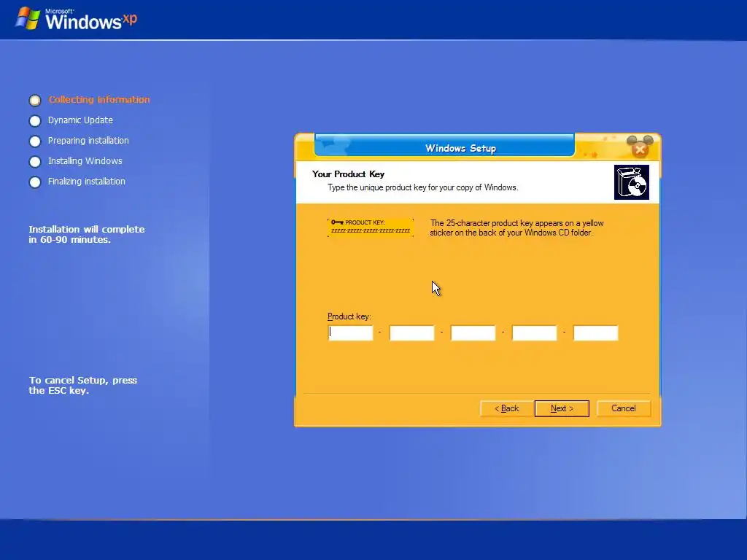Click the 'Collecting information' label
The width and height of the screenshot is (747, 560).
pos(99,99)
